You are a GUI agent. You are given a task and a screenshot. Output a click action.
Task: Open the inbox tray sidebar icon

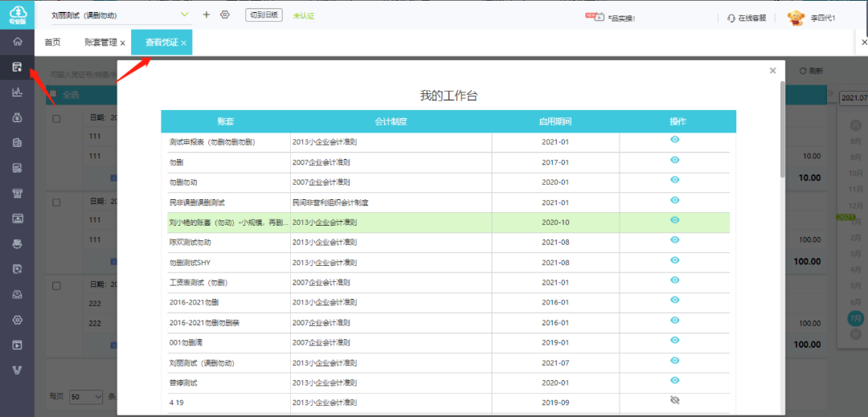pos(17,294)
